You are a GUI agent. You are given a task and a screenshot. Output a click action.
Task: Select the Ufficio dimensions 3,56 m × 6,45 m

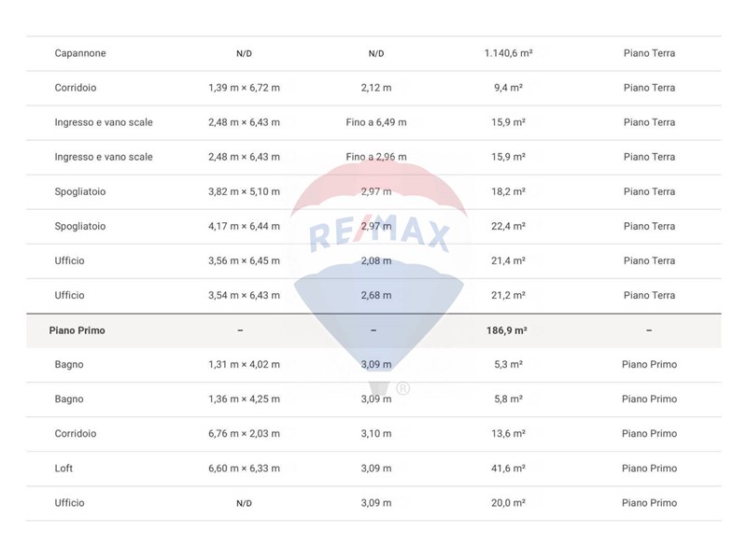click(x=244, y=260)
